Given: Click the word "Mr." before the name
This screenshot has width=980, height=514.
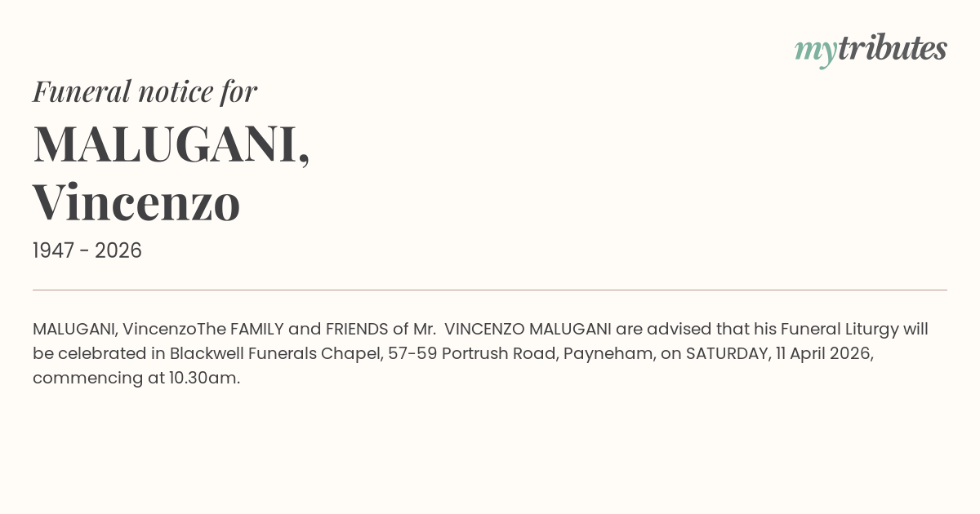Looking at the screenshot, I should tap(425, 330).
